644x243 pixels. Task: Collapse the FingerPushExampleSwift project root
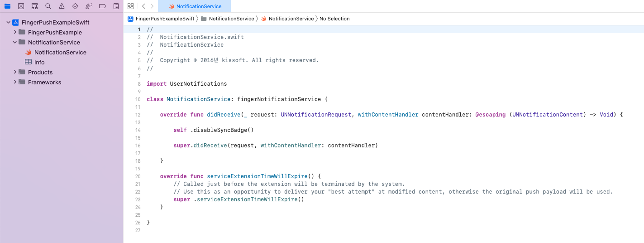8,22
